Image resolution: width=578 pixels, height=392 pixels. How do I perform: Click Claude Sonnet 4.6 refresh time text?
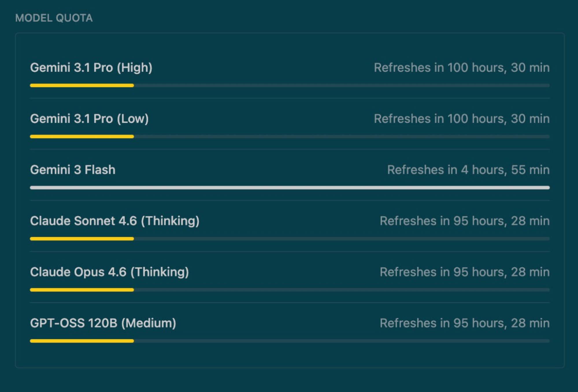pos(464,221)
